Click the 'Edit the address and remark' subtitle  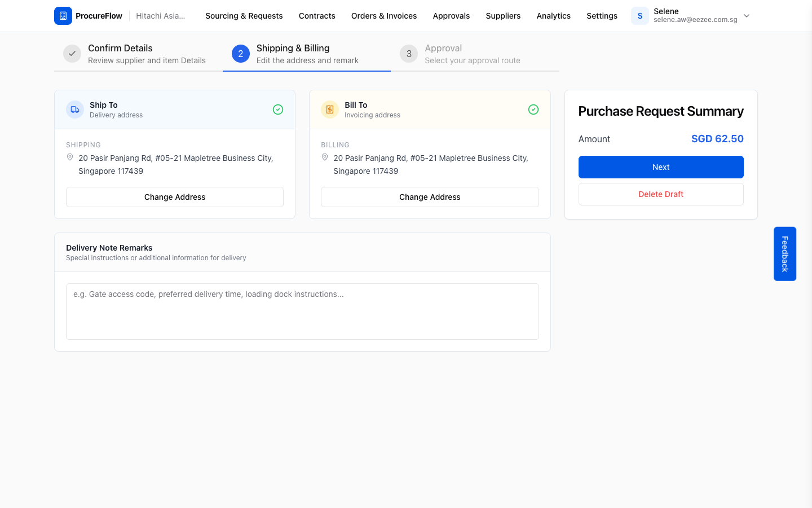(x=307, y=60)
